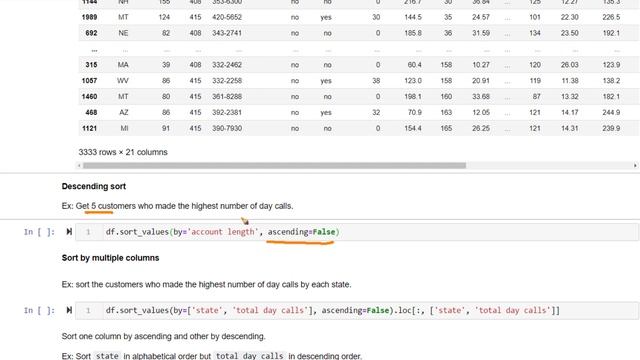Click the value 239.9 in row 1121
The width and height of the screenshot is (640, 360).
click(x=611, y=128)
